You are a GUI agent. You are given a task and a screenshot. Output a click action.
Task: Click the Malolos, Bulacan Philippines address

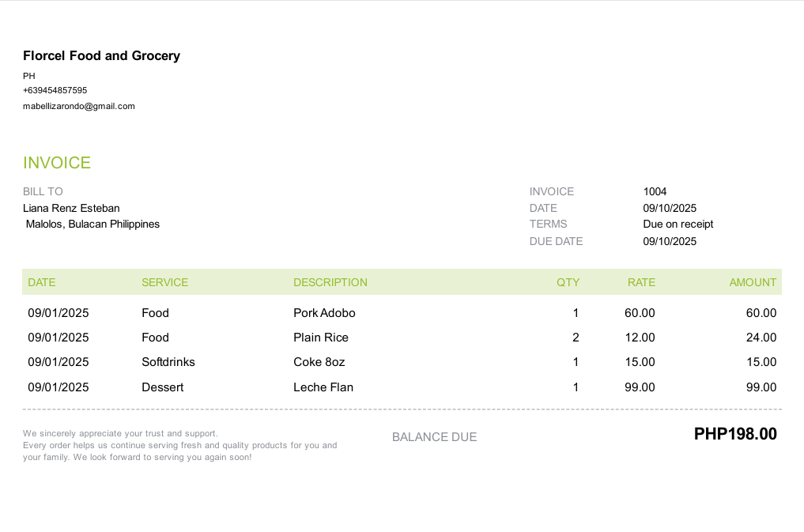coord(92,224)
